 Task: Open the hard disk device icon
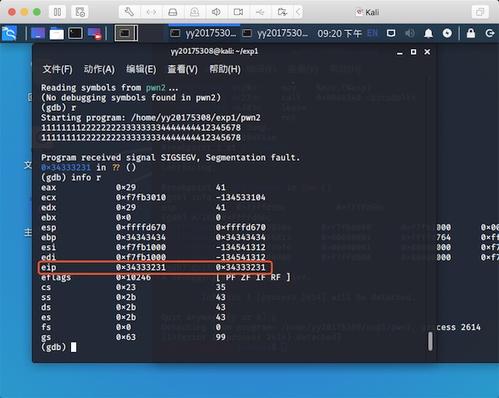173,12
